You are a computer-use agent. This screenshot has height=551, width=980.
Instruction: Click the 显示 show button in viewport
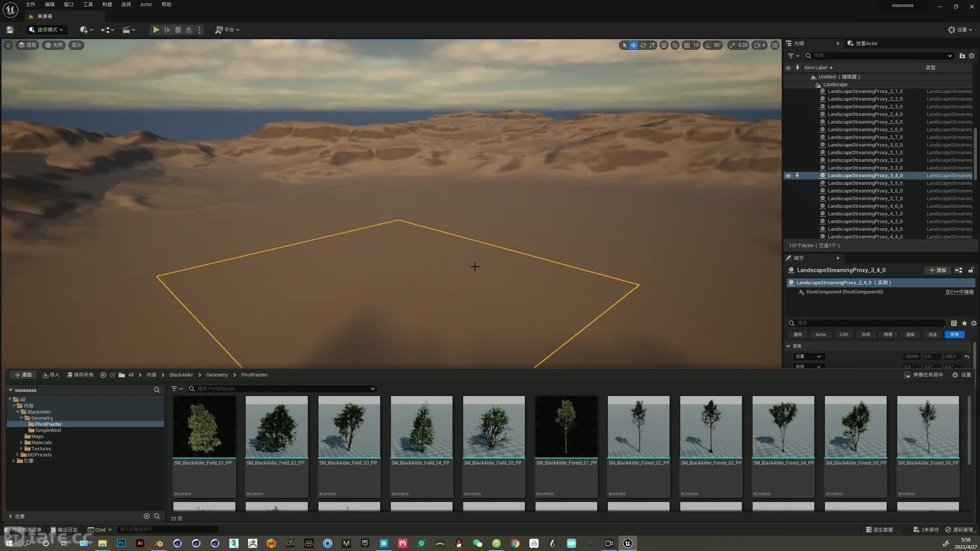(76, 45)
